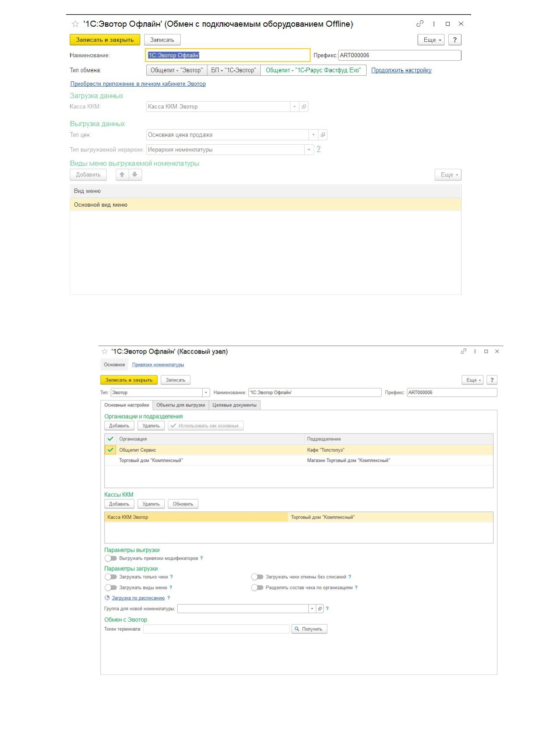Image resolution: width=534 pixels, height=756 pixels.
Task: Select the Основной вид меню row
Action: [265, 205]
